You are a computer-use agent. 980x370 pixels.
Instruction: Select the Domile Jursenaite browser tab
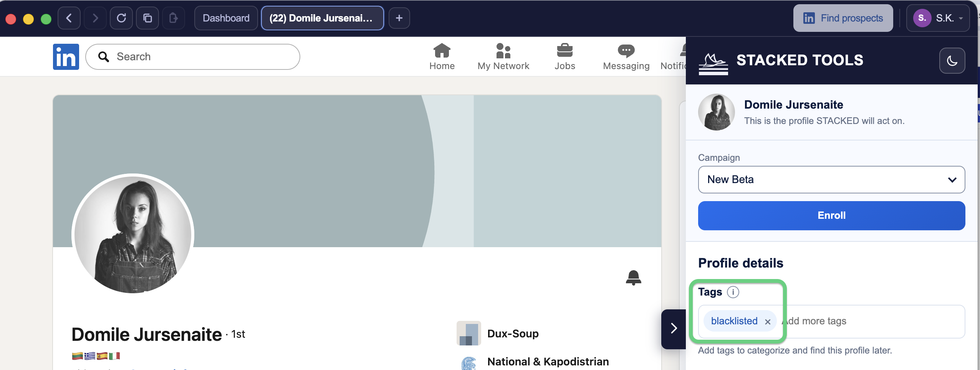point(323,18)
